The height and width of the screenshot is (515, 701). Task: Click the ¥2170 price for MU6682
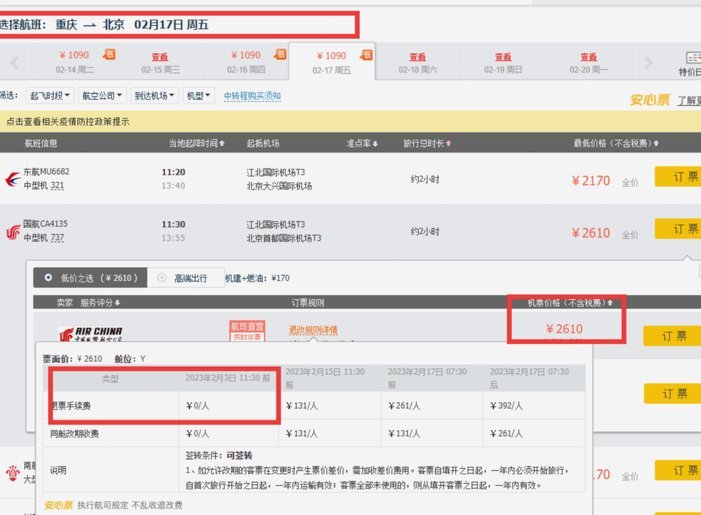click(x=591, y=181)
